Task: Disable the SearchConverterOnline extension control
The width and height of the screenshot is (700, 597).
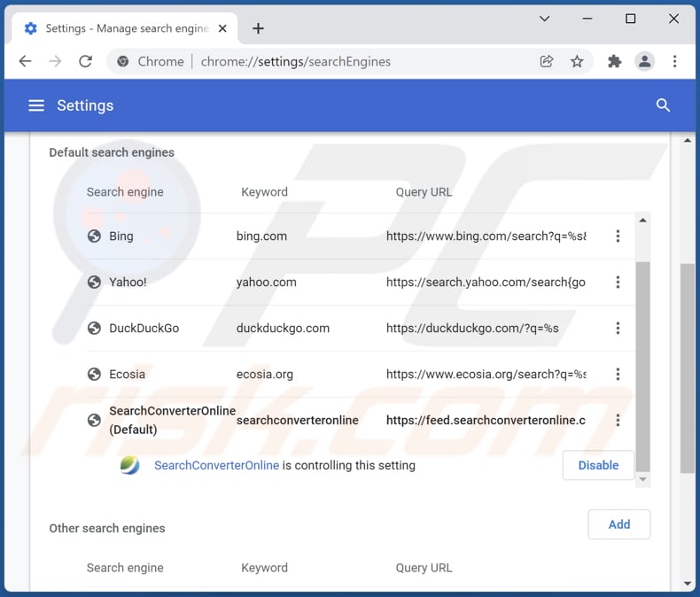Action: tap(598, 465)
